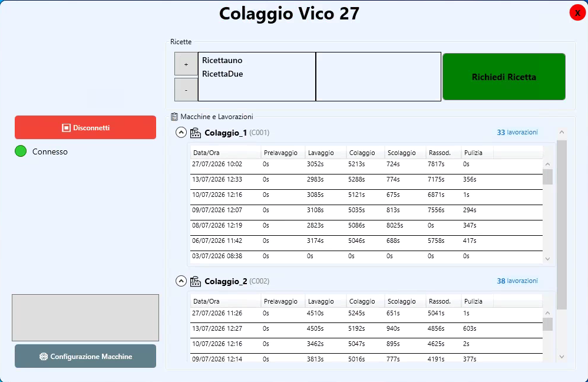Click the Lavaggio header in Colaggio_2 table
Screen dimensions: 588x382
[x=325, y=301]
